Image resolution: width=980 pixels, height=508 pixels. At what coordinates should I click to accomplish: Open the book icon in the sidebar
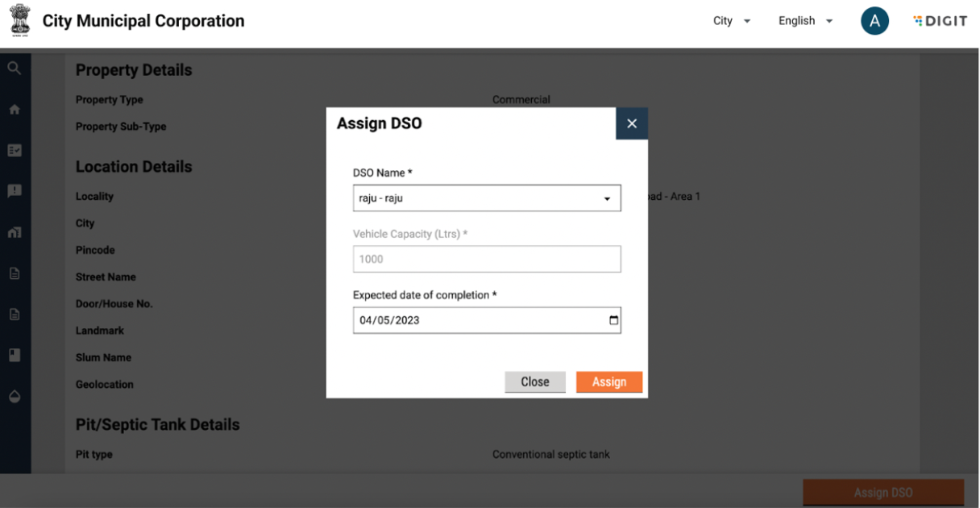point(14,355)
